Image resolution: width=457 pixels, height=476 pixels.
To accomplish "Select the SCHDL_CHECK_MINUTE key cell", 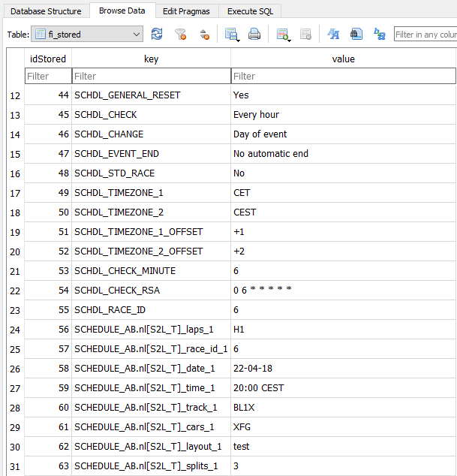I will 151,271.
